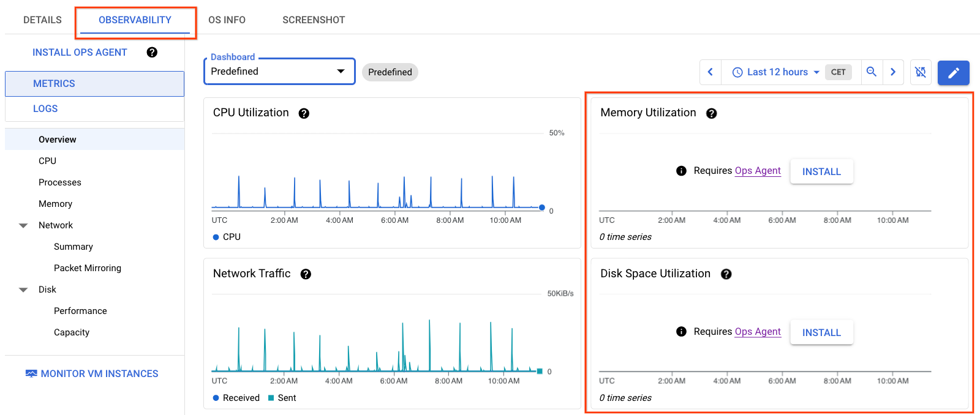Click Install button in Memory Utilization card
This screenshot has width=980, height=415.
click(821, 172)
